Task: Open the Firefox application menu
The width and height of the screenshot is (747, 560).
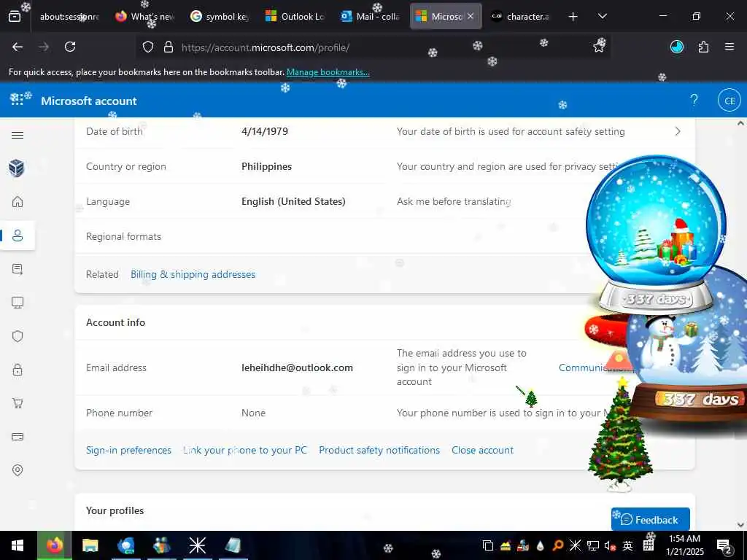Action: pyautogui.click(x=729, y=47)
